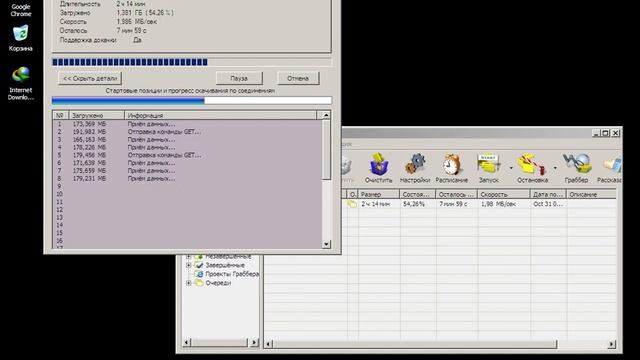
Task: Click the Загружено column header
Action: 97,116
